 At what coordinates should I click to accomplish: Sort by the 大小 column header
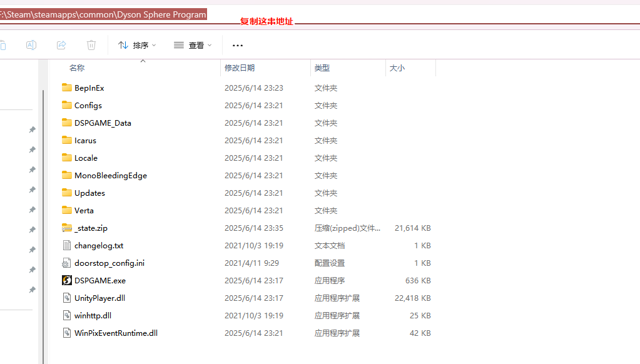point(397,68)
